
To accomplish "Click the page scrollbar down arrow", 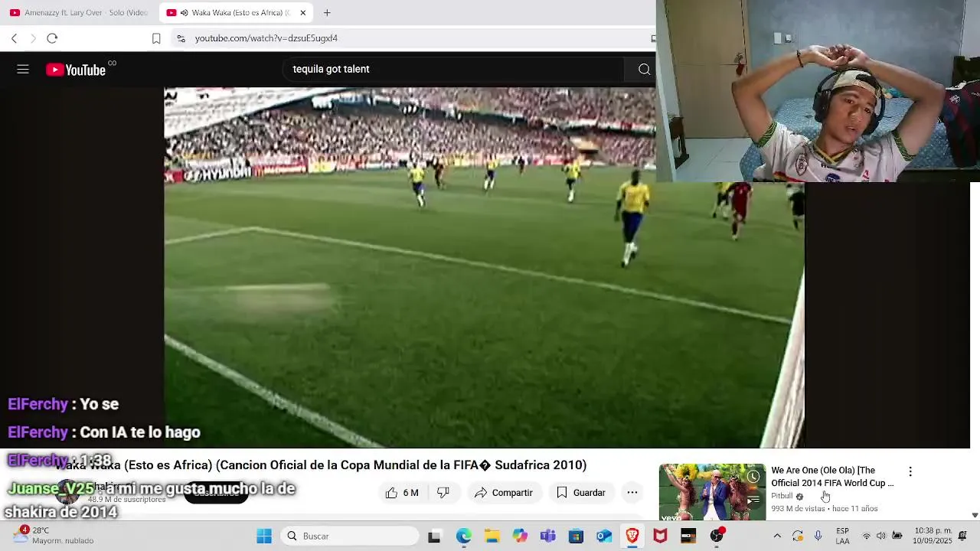I will point(975,515).
